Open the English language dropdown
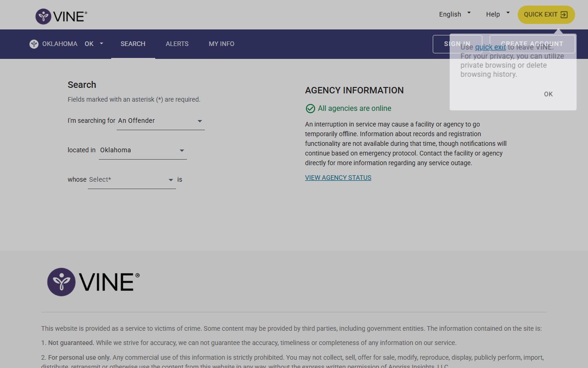Screen dimensions: 588x368 point(455,14)
